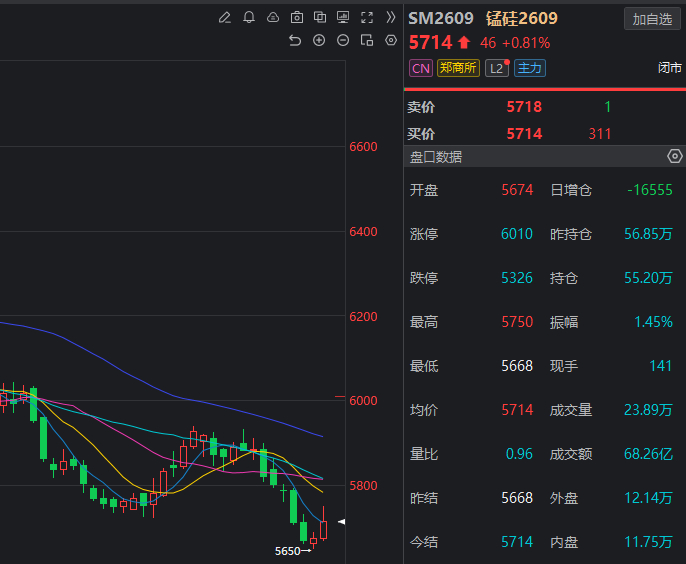This screenshot has height=564, width=686.
Task: Click the monitor chart display icon
Action: [343, 18]
